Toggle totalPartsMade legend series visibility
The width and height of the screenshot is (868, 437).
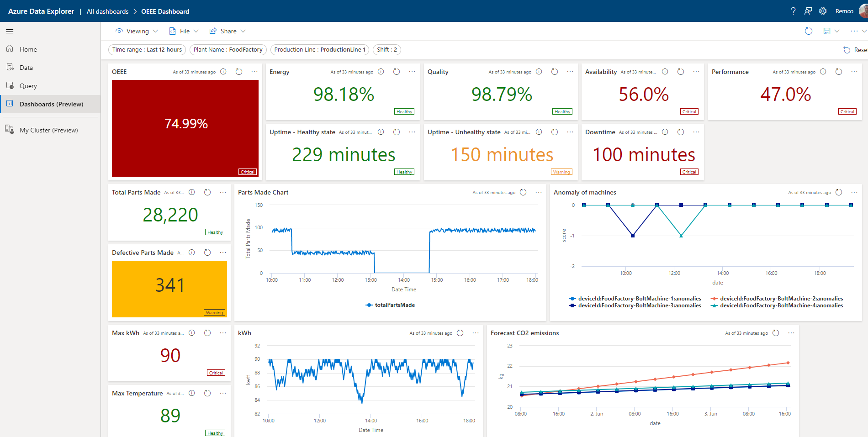click(x=391, y=305)
